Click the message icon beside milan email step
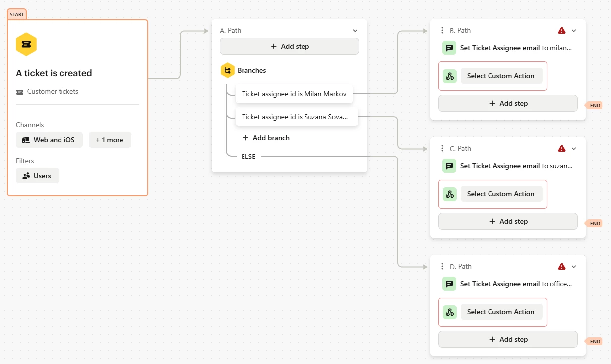611x364 pixels. [x=449, y=48]
